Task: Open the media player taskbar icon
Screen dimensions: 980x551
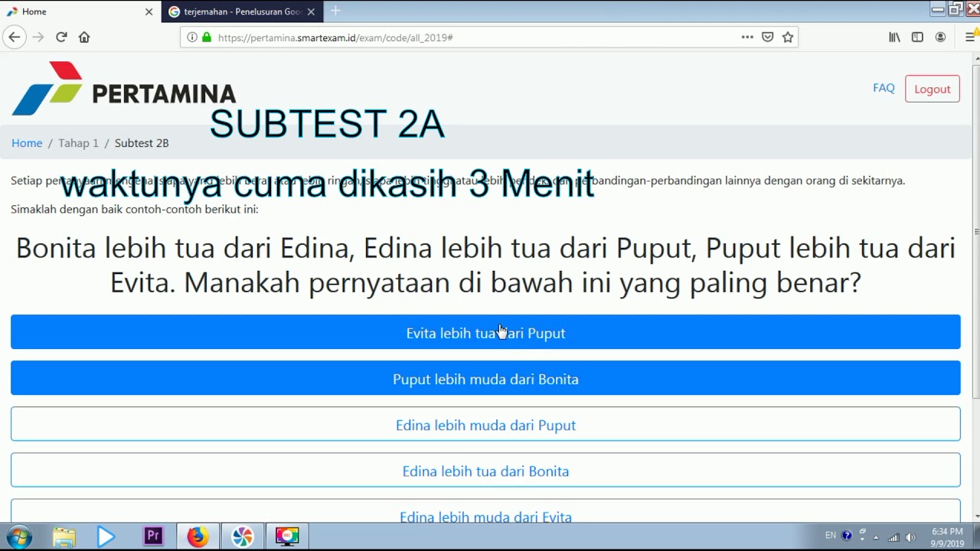Action: click(x=106, y=536)
